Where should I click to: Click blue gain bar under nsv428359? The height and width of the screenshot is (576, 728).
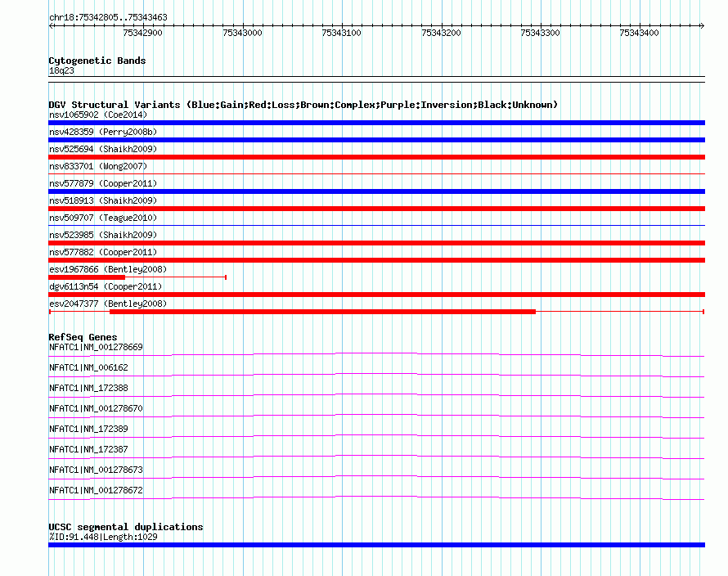(376, 140)
